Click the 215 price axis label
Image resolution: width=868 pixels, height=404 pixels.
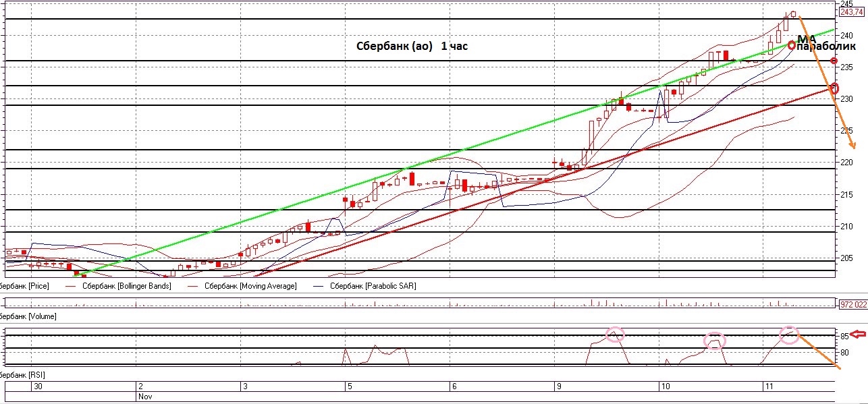click(846, 194)
